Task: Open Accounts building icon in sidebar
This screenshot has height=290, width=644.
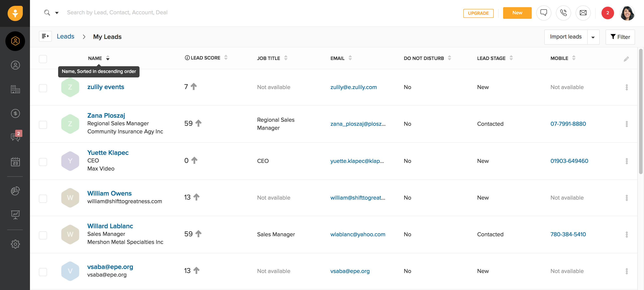Action: pyautogui.click(x=15, y=89)
